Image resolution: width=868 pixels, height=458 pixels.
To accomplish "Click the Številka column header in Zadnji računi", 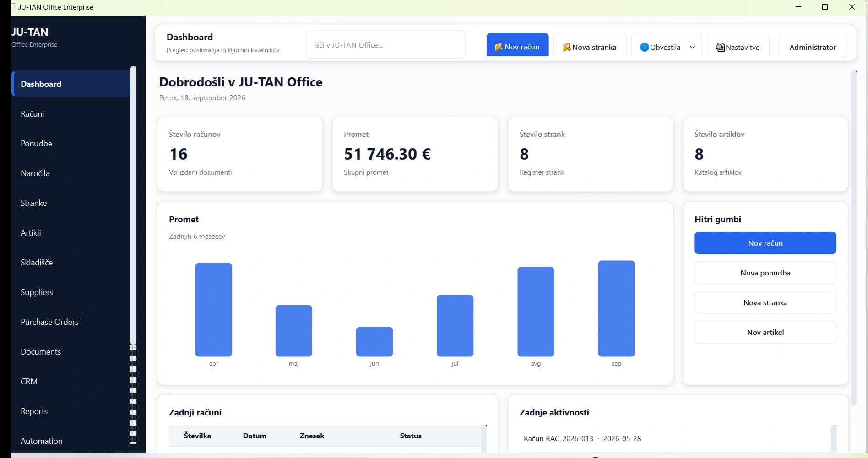I will tap(197, 436).
